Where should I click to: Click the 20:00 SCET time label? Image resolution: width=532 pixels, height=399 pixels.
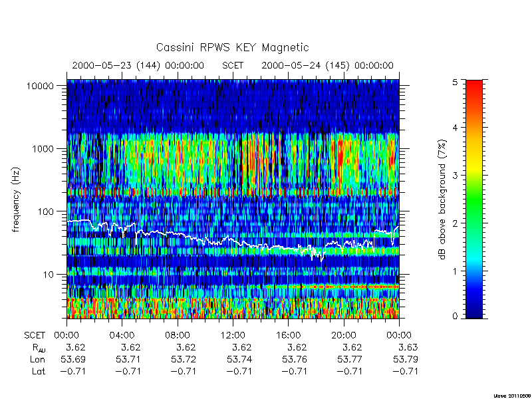(x=343, y=336)
